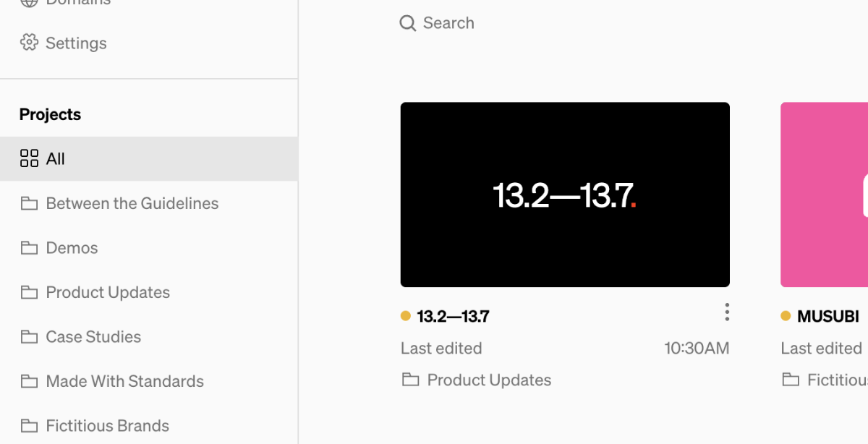Click the Projects section heading
Viewport: 868px width, 444px height.
click(x=50, y=114)
